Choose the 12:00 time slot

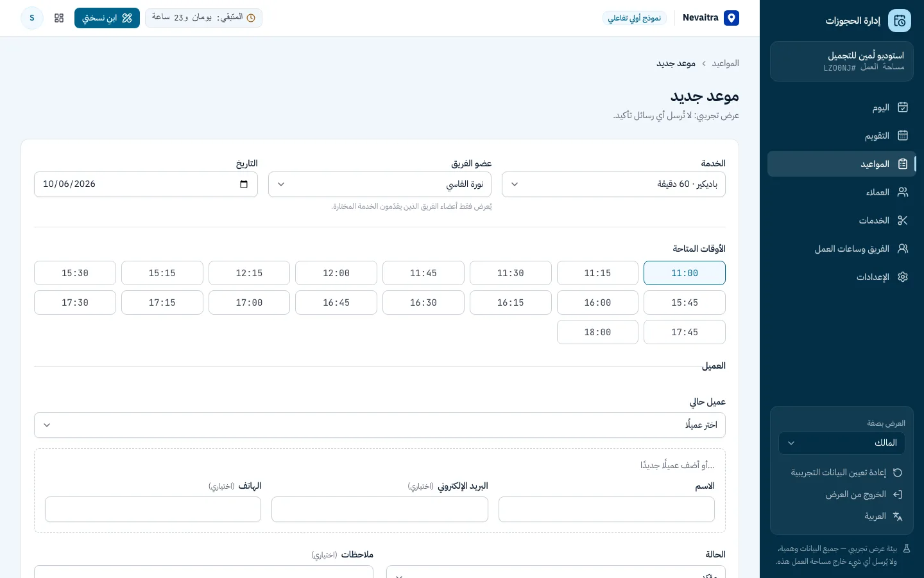click(336, 273)
